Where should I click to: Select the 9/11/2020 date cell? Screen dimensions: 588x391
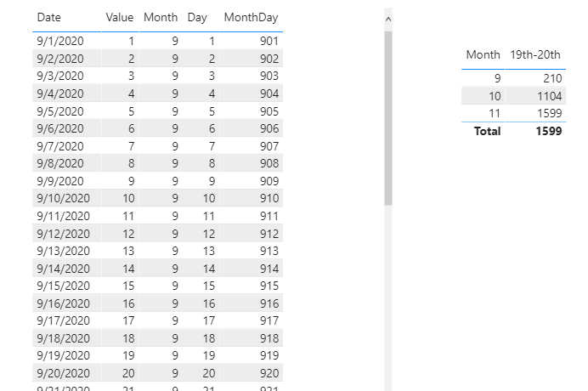pyautogui.click(x=64, y=216)
